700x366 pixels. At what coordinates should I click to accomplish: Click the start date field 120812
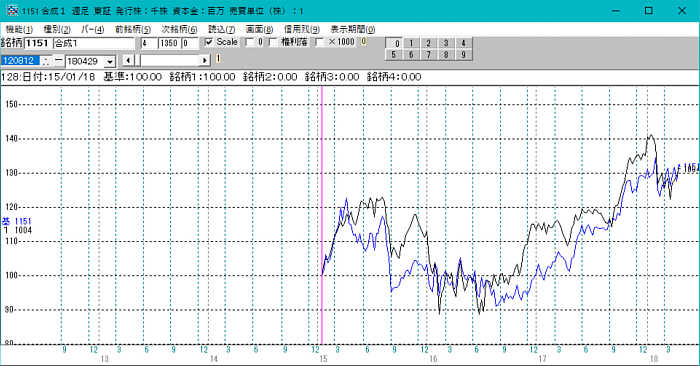[21, 61]
